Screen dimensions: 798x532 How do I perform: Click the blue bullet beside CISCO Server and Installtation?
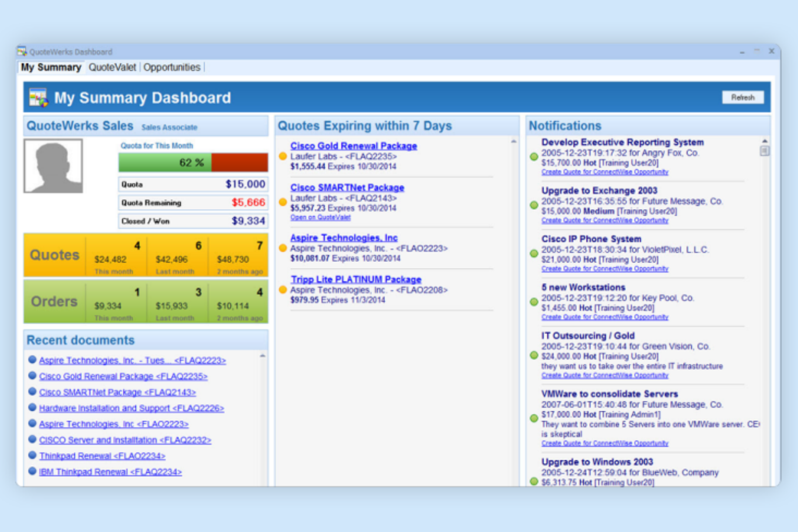pos(32,439)
